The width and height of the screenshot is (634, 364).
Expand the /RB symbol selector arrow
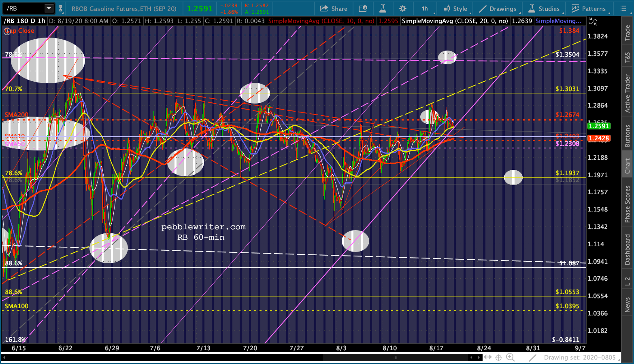(x=49, y=8)
